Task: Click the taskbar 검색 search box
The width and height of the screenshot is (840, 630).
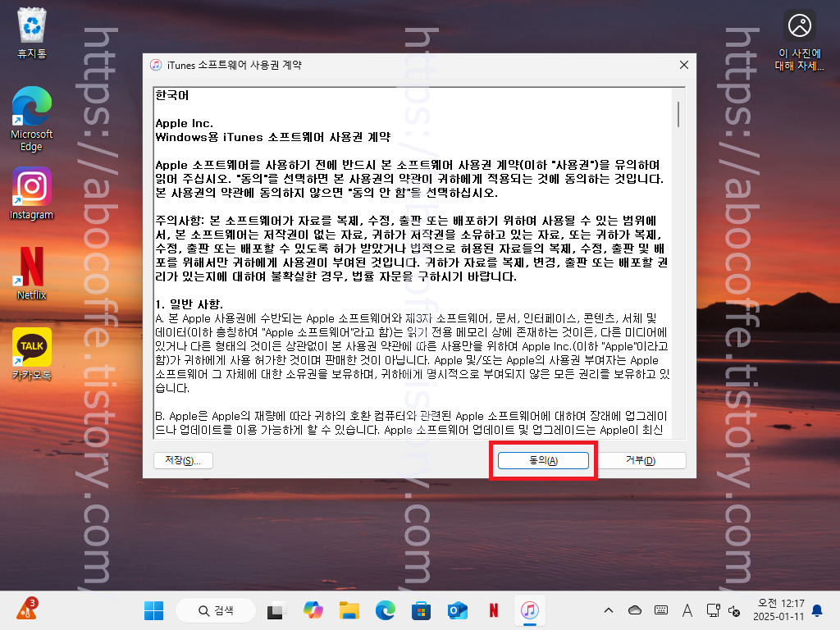Action: [216, 610]
